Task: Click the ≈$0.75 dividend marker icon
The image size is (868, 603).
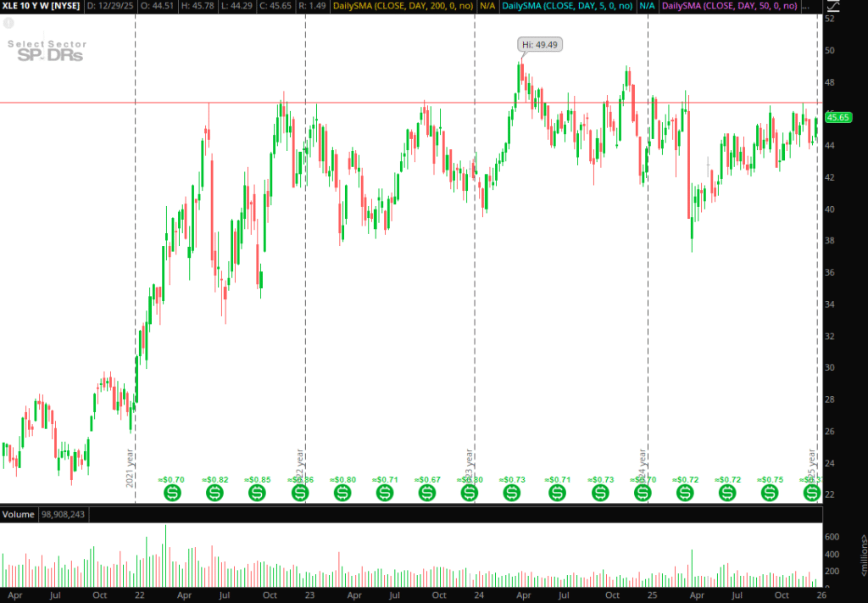Action: click(769, 492)
